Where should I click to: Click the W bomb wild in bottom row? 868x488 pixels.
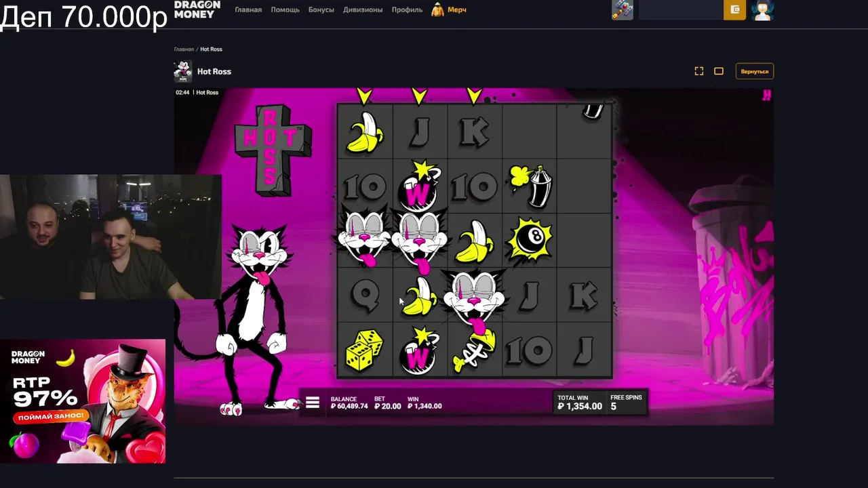pyautogui.click(x=419, y=350)
